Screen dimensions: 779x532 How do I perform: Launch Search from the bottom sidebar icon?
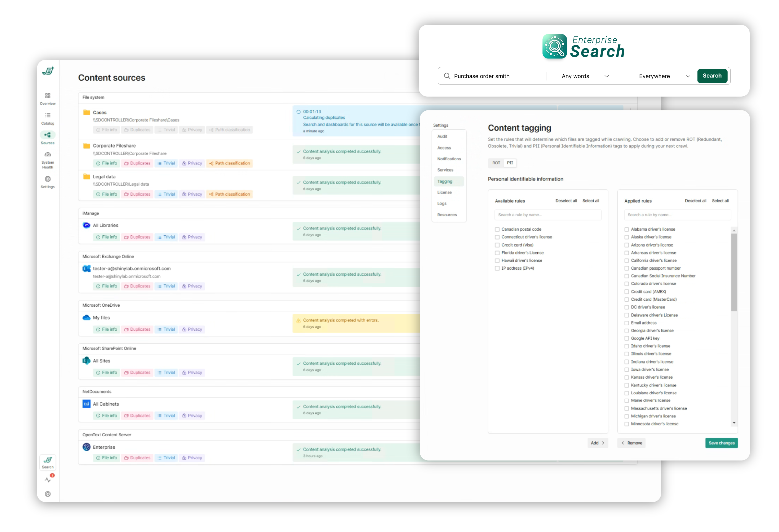pyautogui.click(x=47, y=462)
